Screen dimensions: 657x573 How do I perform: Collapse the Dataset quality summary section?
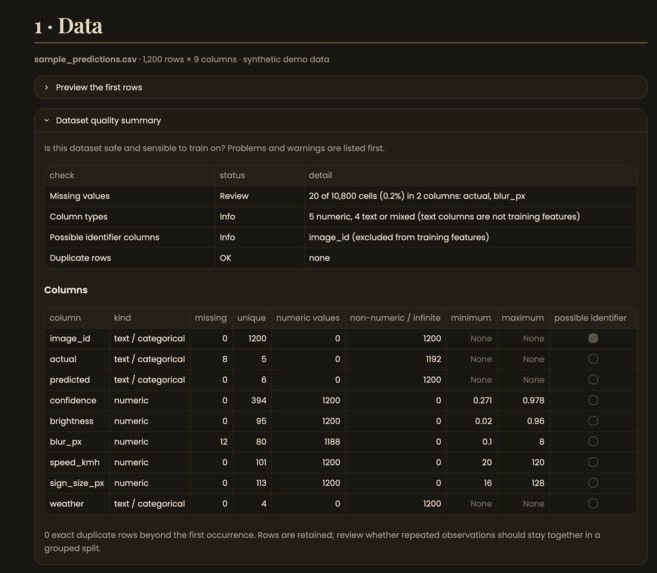click(x=341, y=121)
